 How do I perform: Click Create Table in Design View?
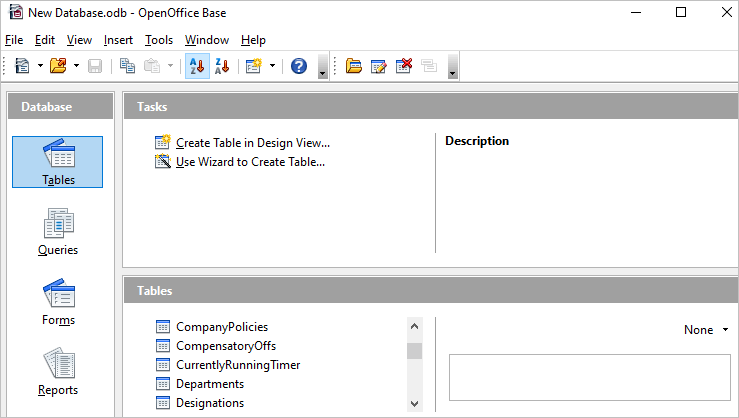pos(252,143)
